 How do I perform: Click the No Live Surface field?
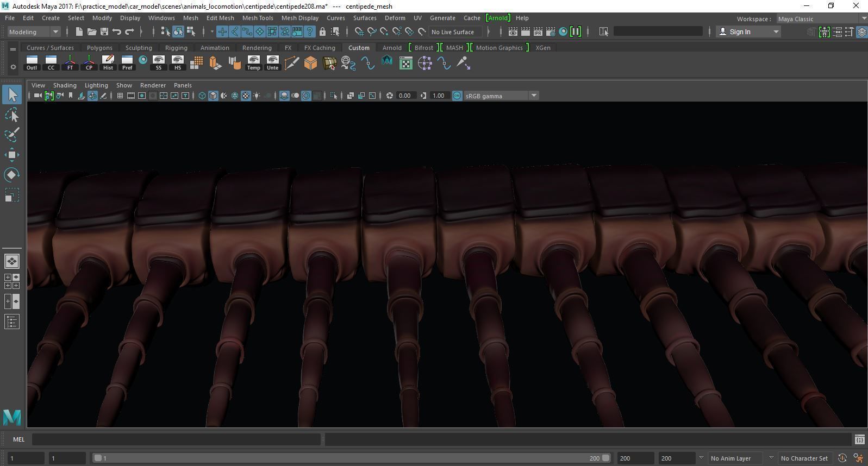tap(455, 32)
